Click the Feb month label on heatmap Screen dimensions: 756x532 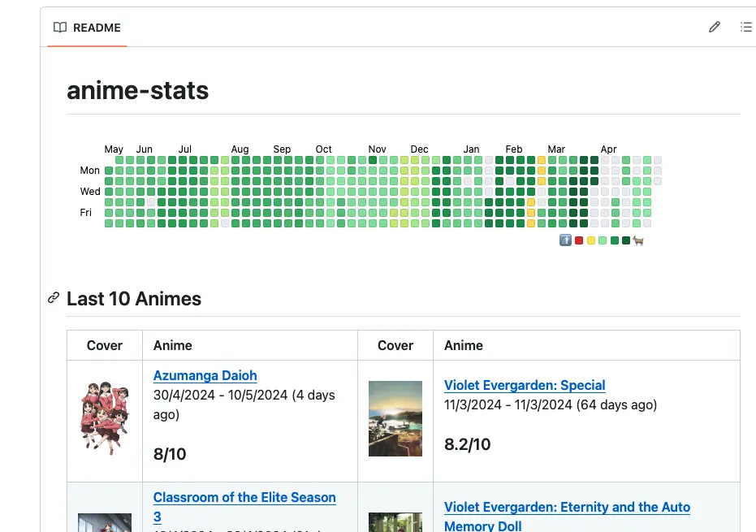coord(514,149)
